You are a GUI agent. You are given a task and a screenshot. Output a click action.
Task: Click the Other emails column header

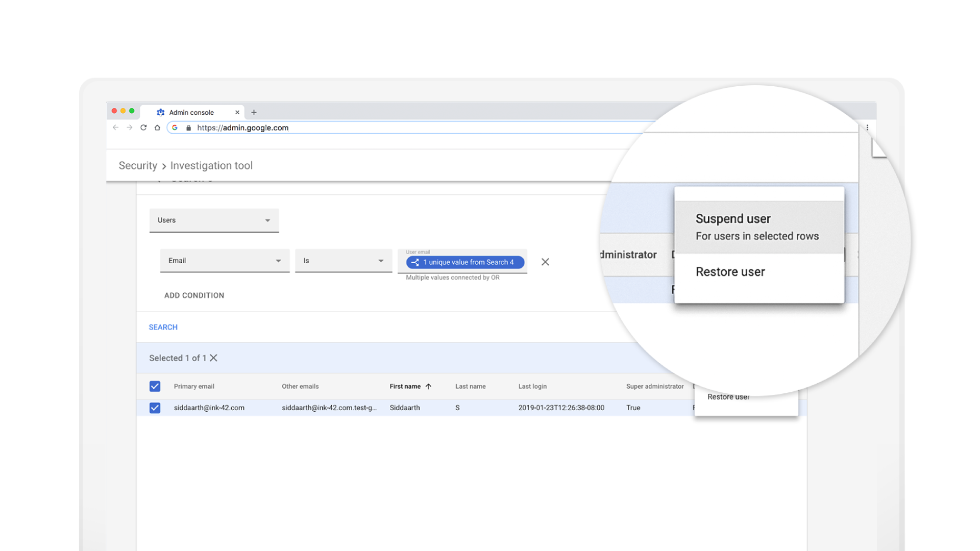click(x=300, y=386)
